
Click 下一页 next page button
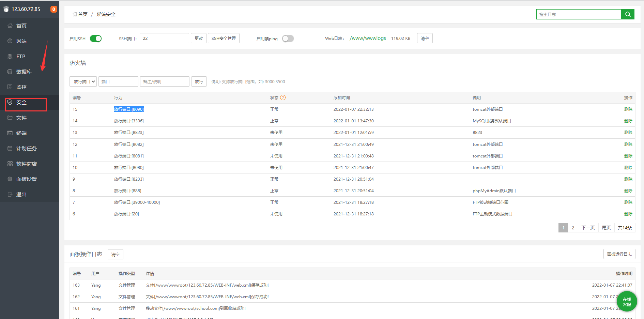[x=588, y=228]
